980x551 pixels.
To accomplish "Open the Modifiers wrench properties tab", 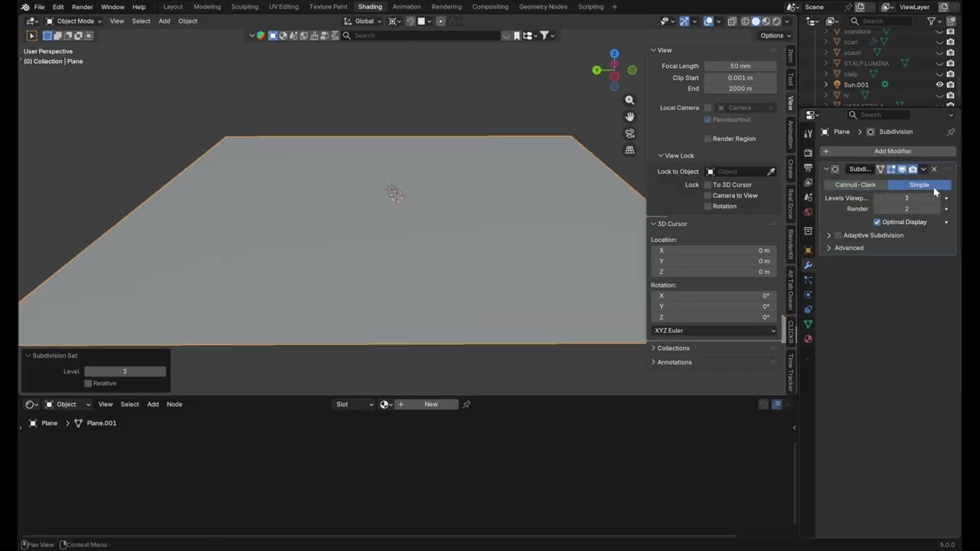I will 808,265.
